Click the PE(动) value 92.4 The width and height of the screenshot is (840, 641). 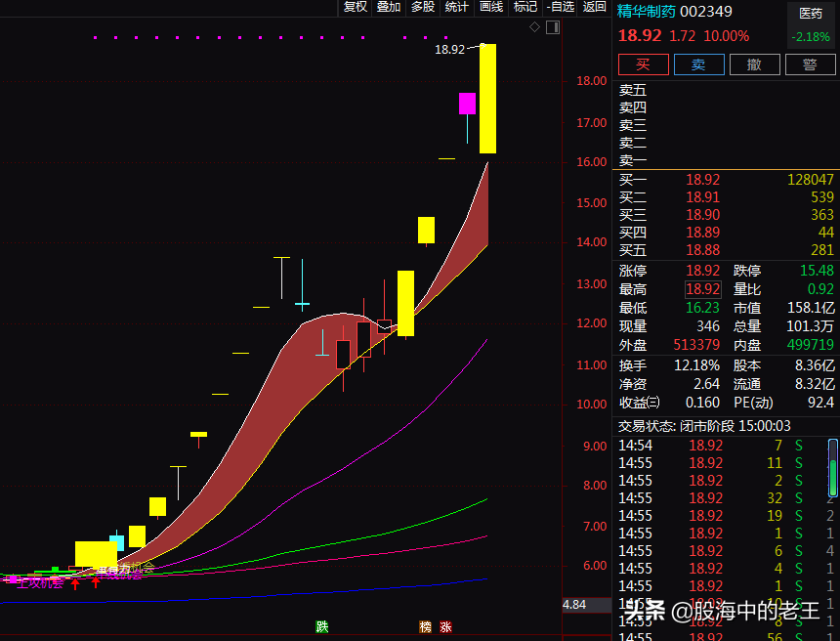click(x=820, y=403)
